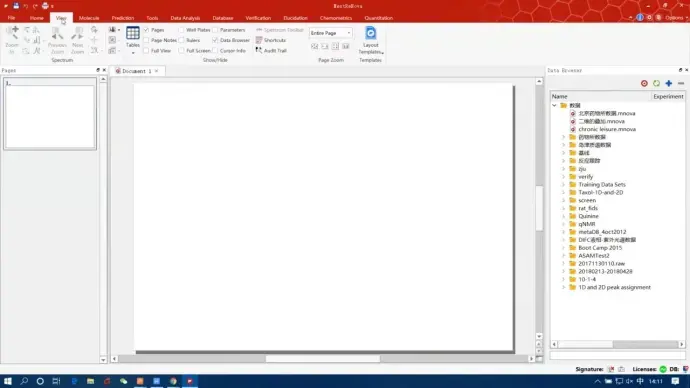The width and height of the screenshot is (690, 388).
Task: Toggle the Data Browser checkbox
Action: click(x=215, y=40)
